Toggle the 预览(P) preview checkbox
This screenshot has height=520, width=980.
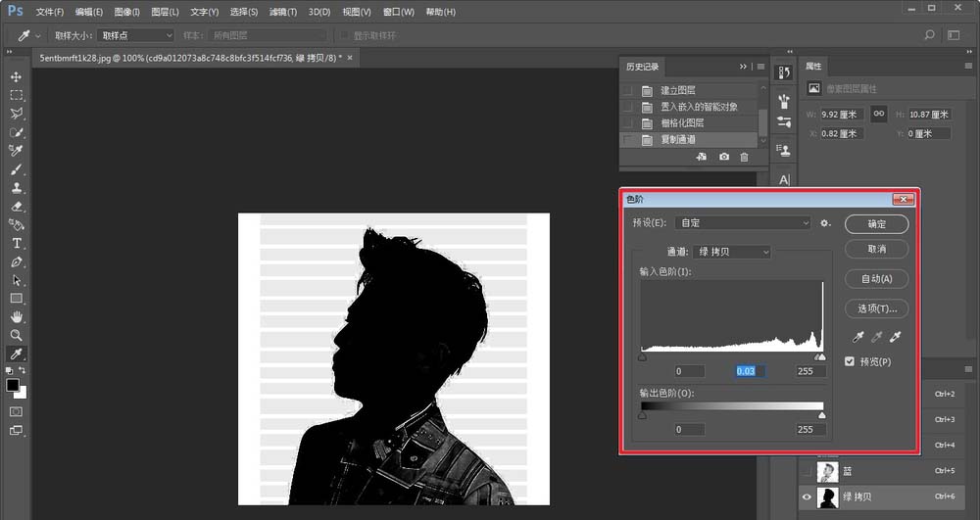pyautogui.click(x=850, y=361)
